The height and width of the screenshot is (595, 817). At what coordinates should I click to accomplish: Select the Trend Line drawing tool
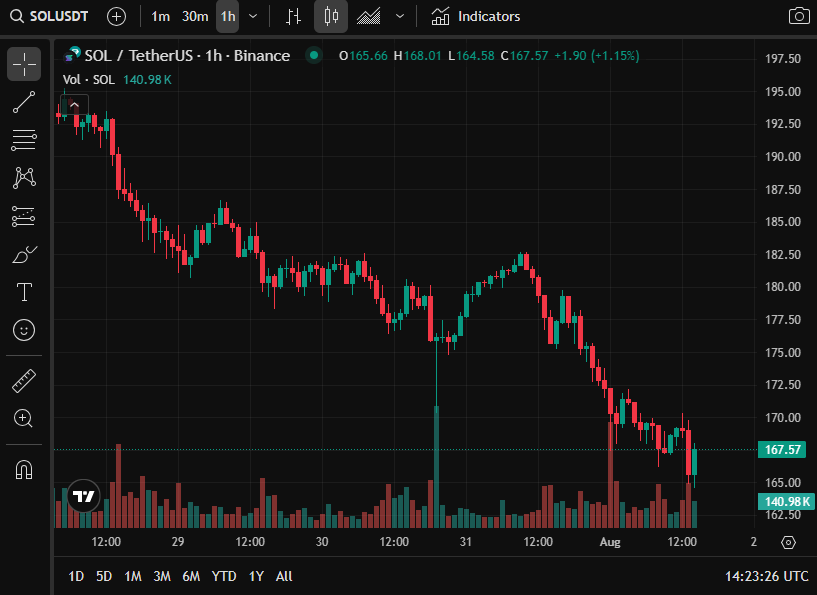click(x=24, y=102)
